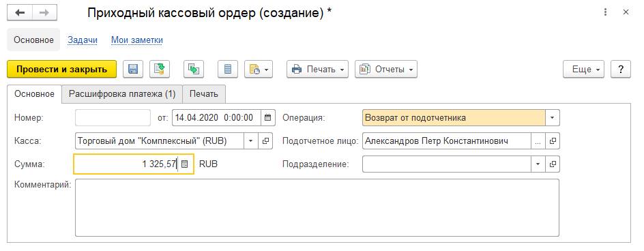This screenshot has height=251, width=644.
Task: Open the help question mark button
Action: tap(621, 70)
